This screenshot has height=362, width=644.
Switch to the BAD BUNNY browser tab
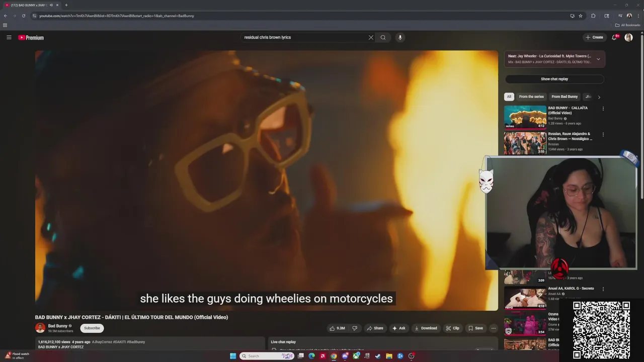click(31, 5)
